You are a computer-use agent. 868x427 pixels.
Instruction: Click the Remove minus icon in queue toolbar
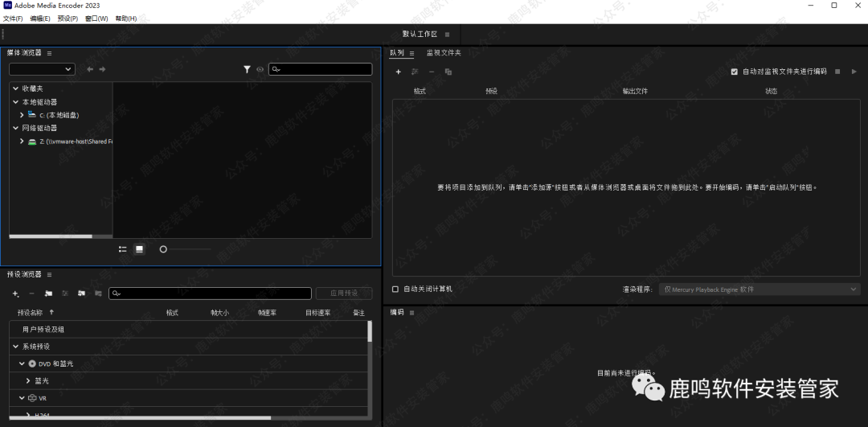click(432, 72)
